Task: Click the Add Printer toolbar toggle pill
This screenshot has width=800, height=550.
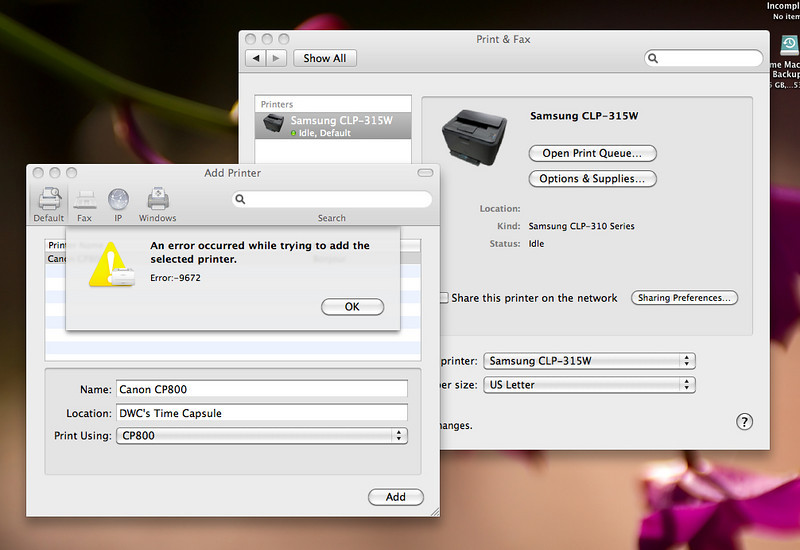Action: tap(425, 173)
